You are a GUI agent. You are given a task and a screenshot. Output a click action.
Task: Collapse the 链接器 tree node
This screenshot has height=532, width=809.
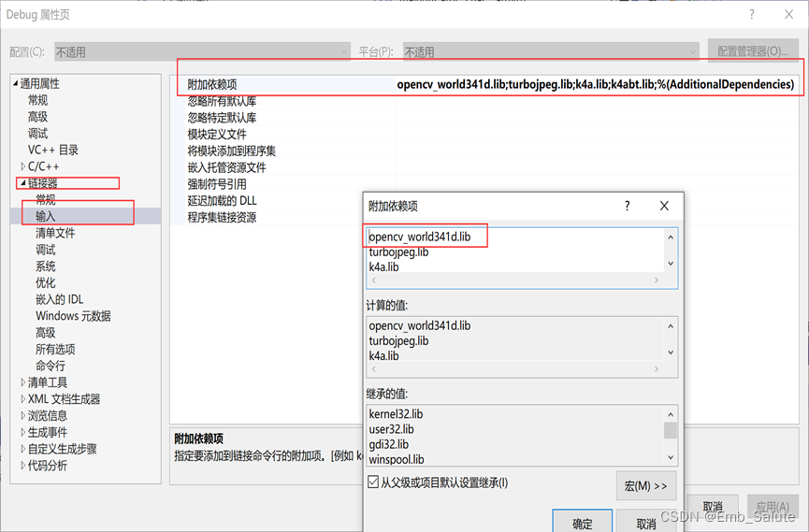(22, 182)
